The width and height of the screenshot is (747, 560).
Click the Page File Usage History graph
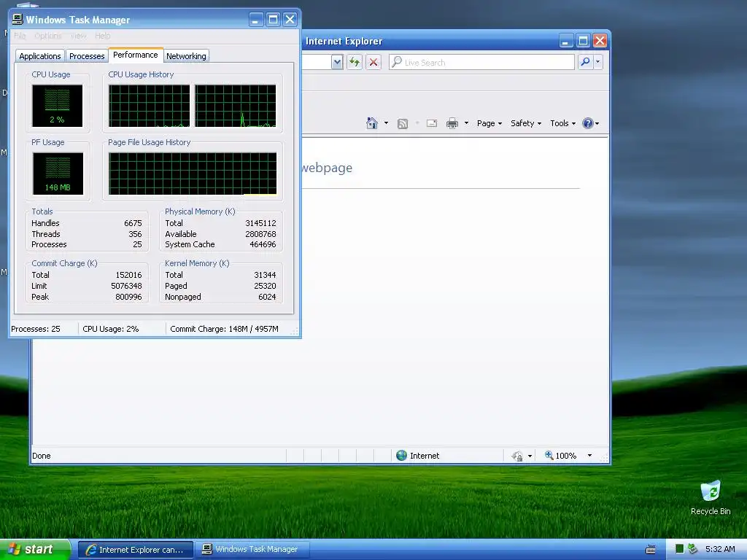point(193,174)
